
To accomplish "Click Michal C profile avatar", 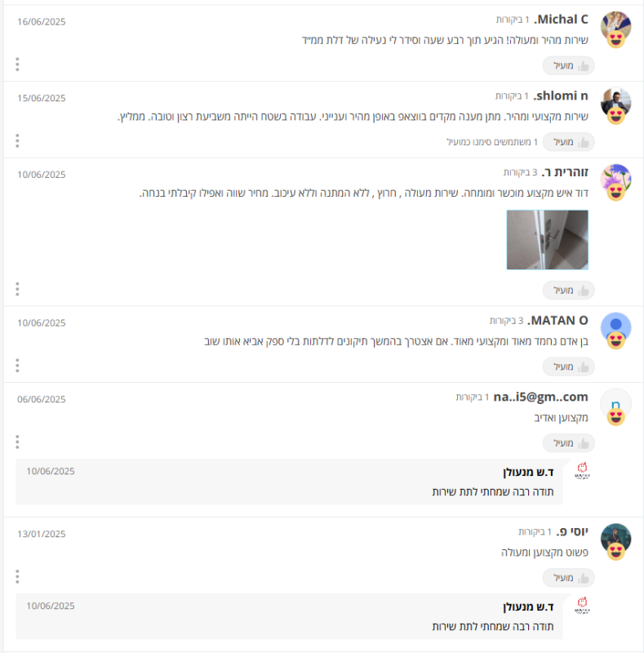I will (x=615, y=28).
